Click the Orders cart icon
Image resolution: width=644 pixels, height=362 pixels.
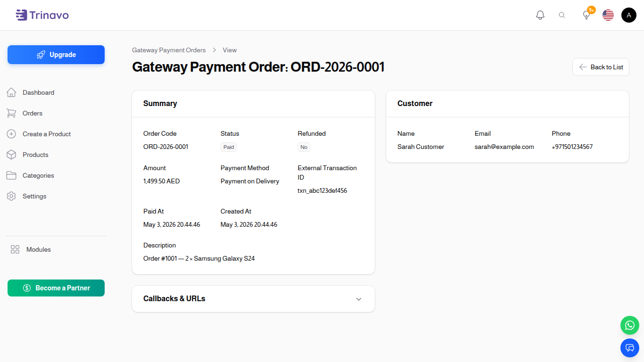(x=11, y=113)
